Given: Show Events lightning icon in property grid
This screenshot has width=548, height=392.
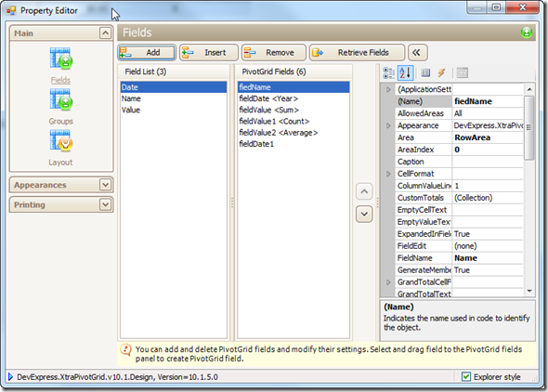Looking at the screenshot, I should click(441, 73).
